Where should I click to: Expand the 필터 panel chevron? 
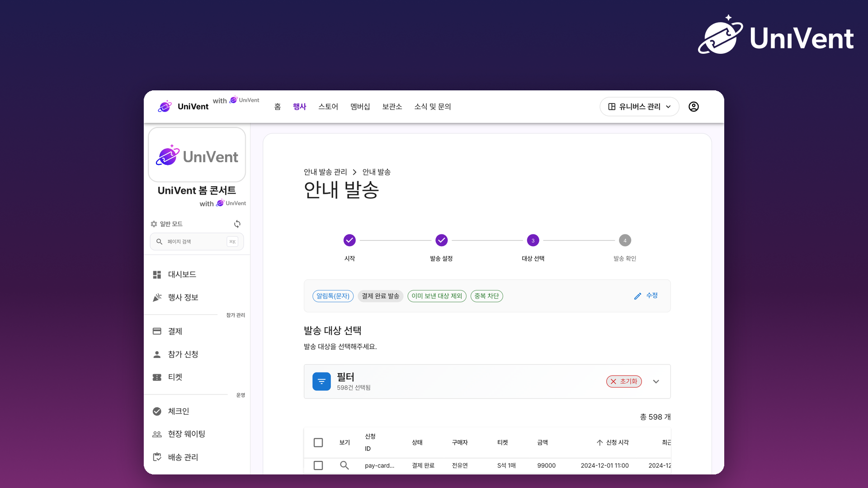(656, 381)
